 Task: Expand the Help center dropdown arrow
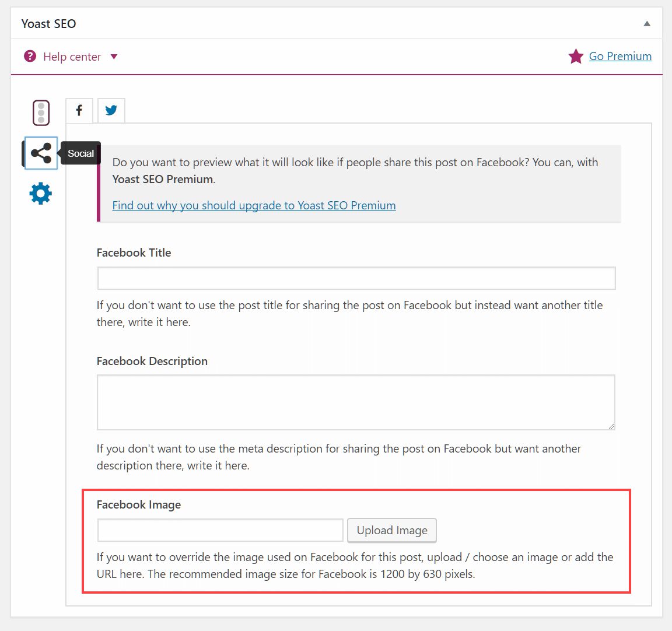click(114, 57)
